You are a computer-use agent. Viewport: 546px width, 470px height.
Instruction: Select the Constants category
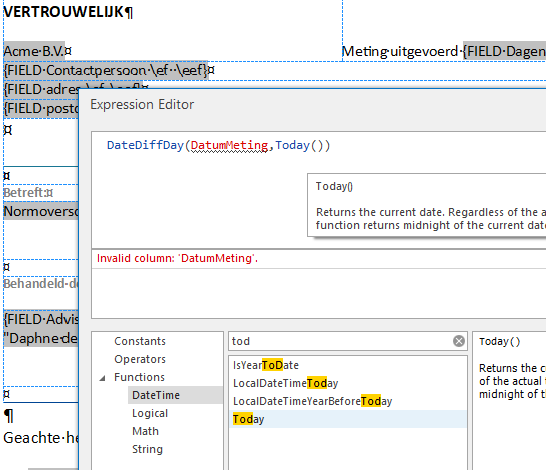click(140, 341)
